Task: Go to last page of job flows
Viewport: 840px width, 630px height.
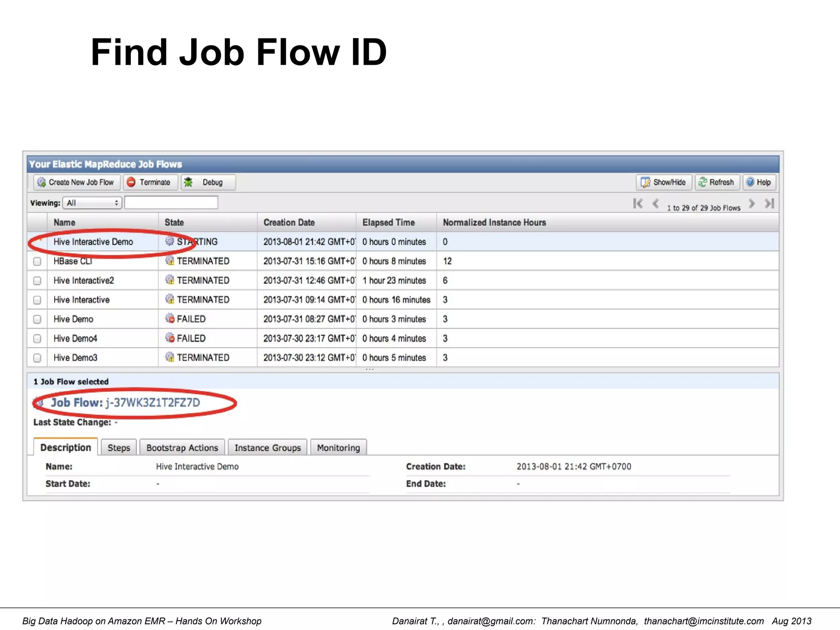Action: coord(769,203)
